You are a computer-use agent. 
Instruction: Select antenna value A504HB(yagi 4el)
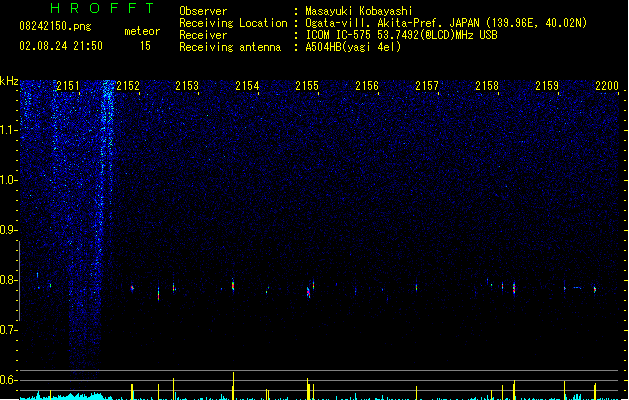pyautogui.click(x=353, y=47)
